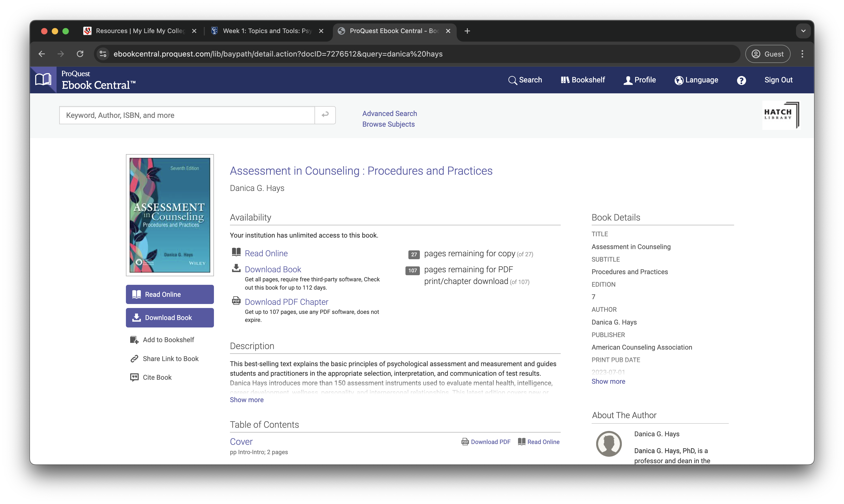Click the Cite Book speech icon
This screenshot has height=504, width=844.
point(134,377)
